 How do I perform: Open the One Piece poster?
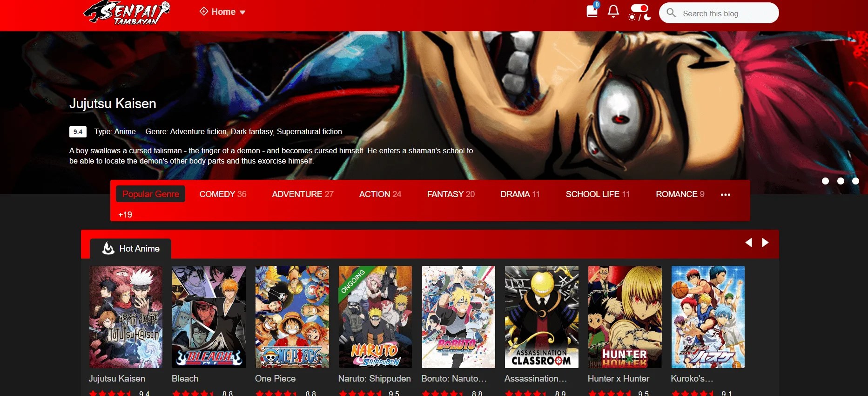tap(292, 317)
